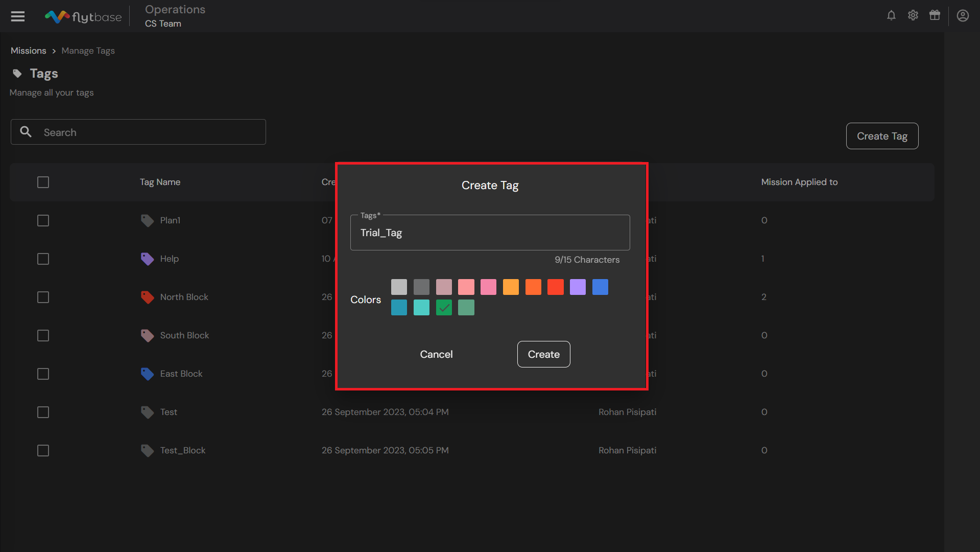Check the box for Plan1 tag
980x552 pixels.
coord(43,221)
